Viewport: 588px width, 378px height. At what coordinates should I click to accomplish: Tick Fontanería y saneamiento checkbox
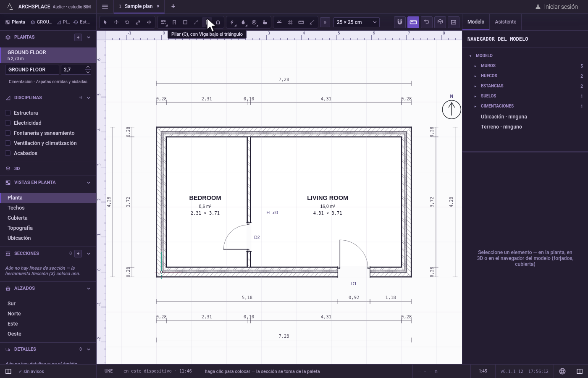pyautogui.click(x=8, y=133)
